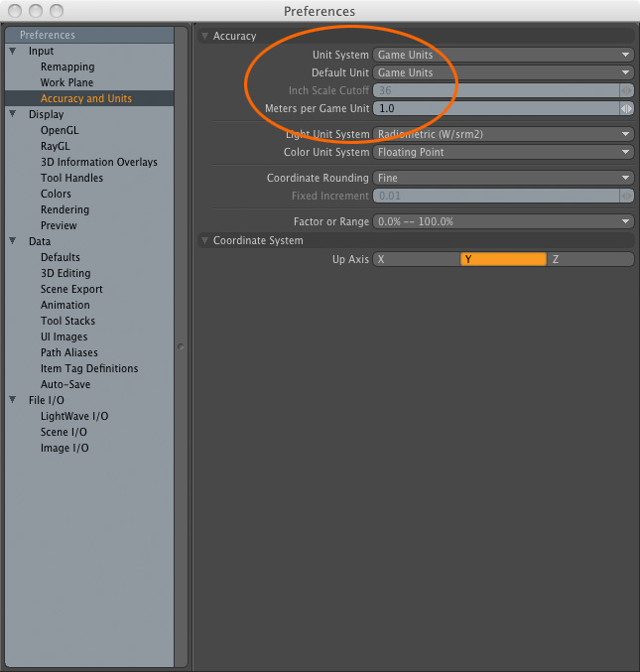Collapse the Coordinate System section
This screenshot has height=672, width=640.
coord(205,240)
